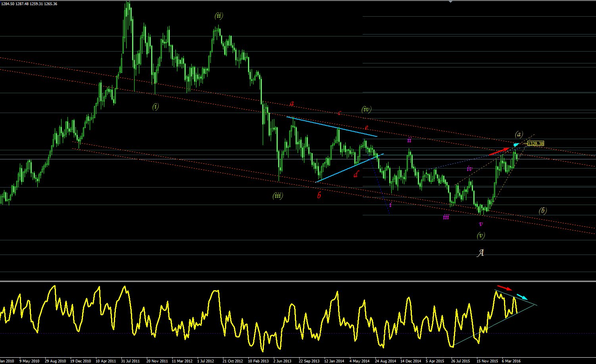Click the '21 Oct 2012' date label
Screen dimensions: 596x364
point(233,361)
